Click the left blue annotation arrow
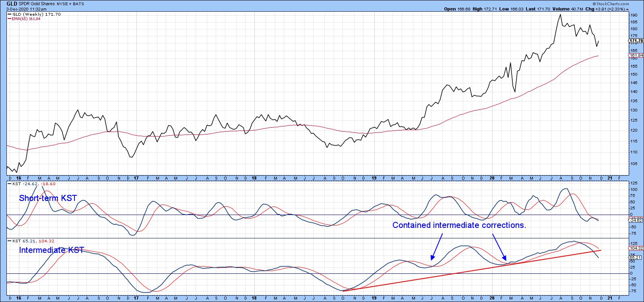 point(437,246)
